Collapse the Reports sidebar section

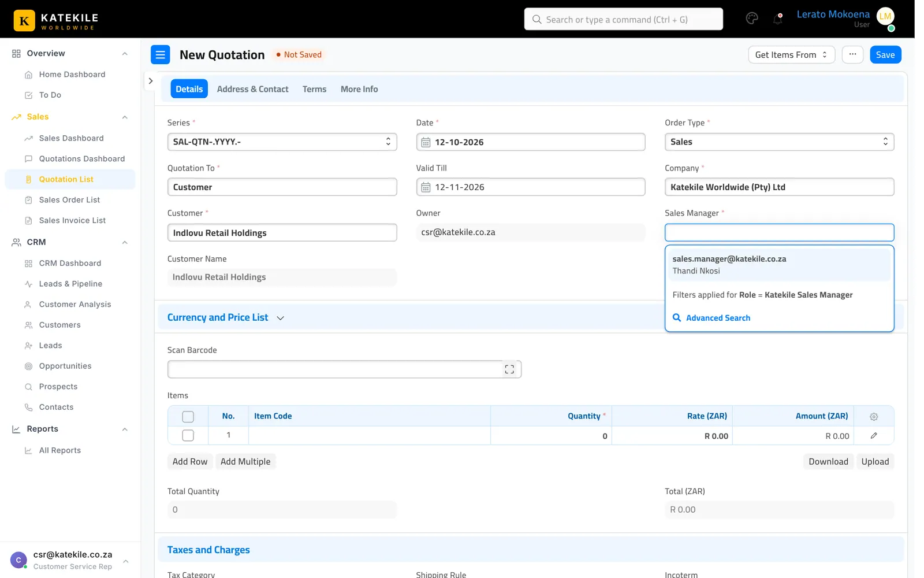click(125, 429)
